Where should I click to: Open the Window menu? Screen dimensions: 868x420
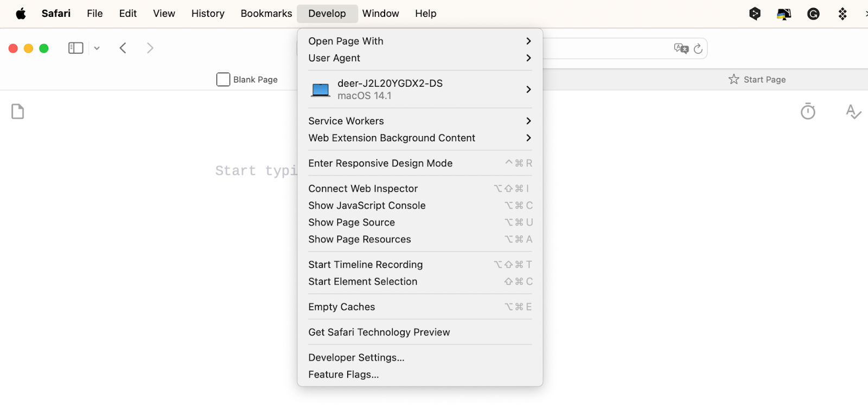[381, 14]
